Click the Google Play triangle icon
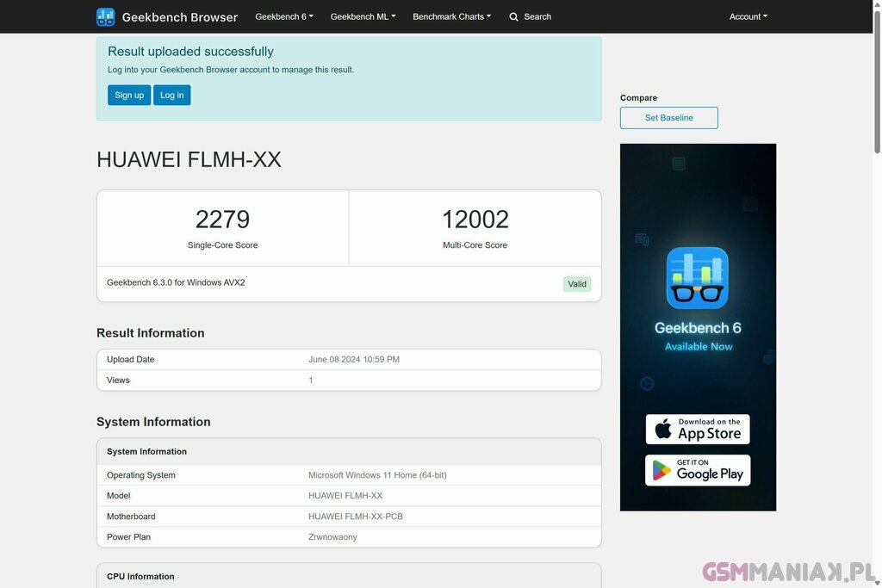Viewport: 882px width, 588px height. 661,470
